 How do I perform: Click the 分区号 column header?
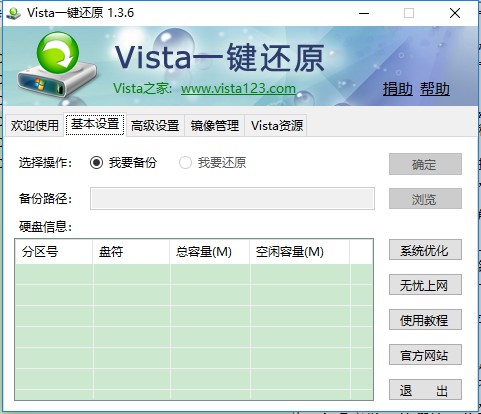pyautogui.click(x=54, y=252)
